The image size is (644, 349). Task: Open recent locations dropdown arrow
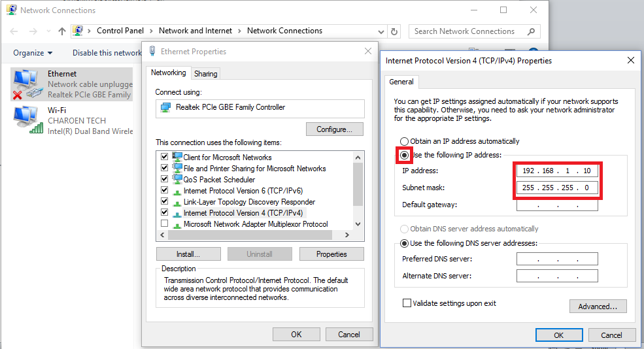(x=48, y=31)
